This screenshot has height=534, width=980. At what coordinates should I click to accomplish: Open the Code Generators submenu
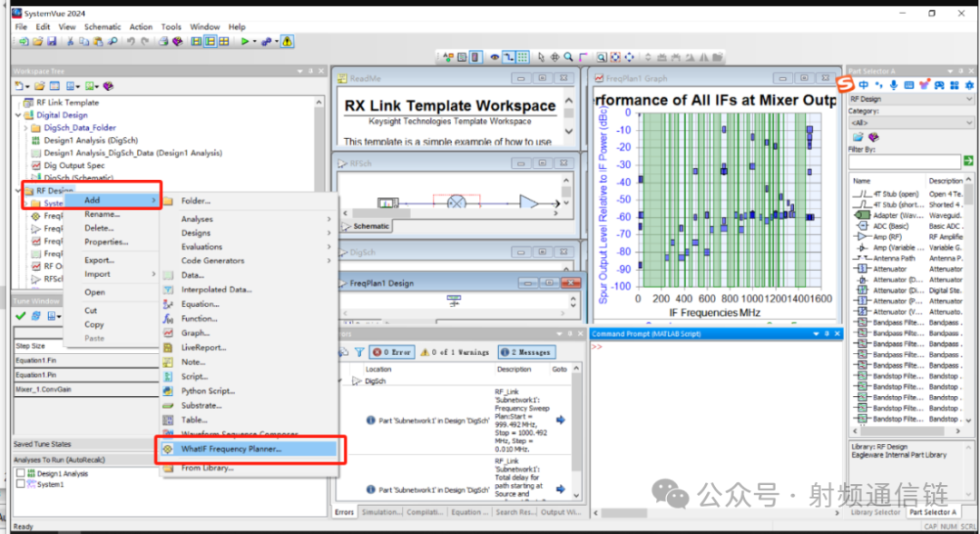tap(248, 261)
